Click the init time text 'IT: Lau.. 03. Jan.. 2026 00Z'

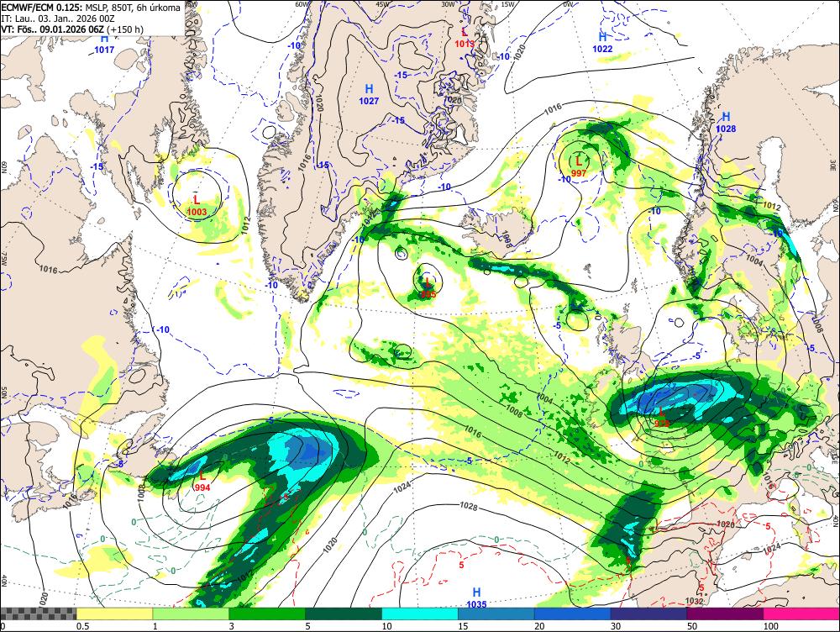click(58, 18)
